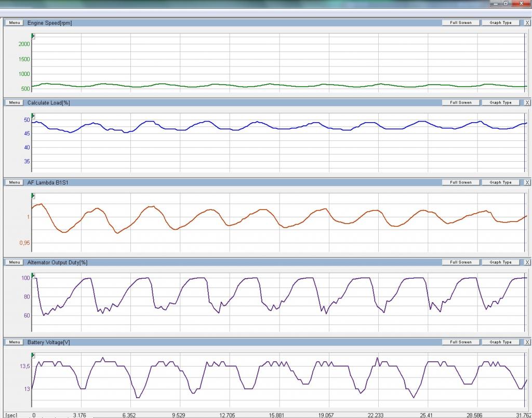Select the green cursor flag on Engine Speed graph

[33, 36]
